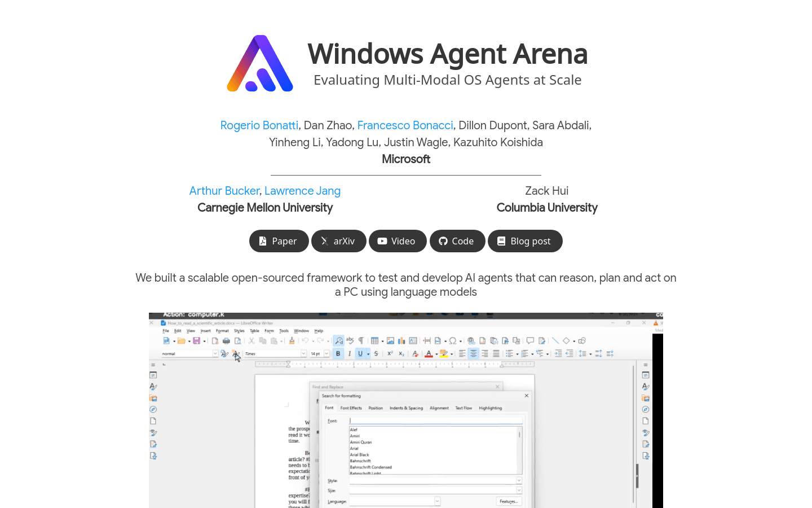812x508 pixels.
Task: Click Cut scissors icon in the video's toolbar
Action: [251, 341]
